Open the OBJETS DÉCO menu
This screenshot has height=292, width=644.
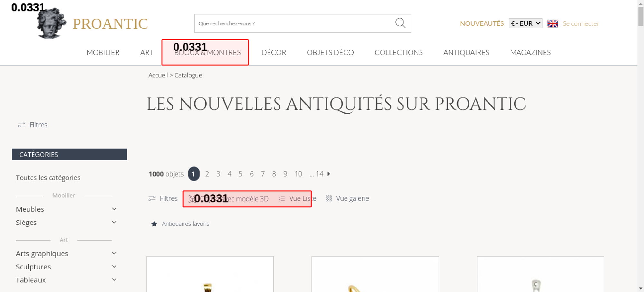click(330, 52)
